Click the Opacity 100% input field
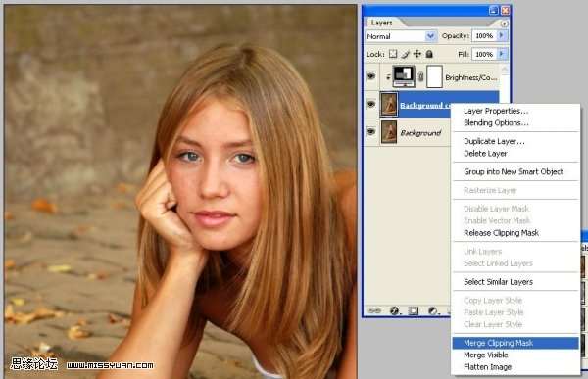Viewport: 588px width, 379px height. (484, 35)
